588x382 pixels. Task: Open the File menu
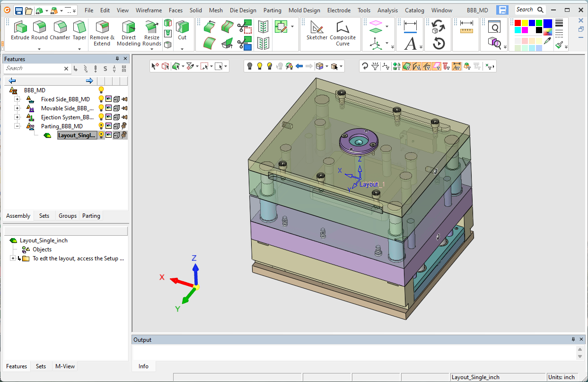click(89, 10)
